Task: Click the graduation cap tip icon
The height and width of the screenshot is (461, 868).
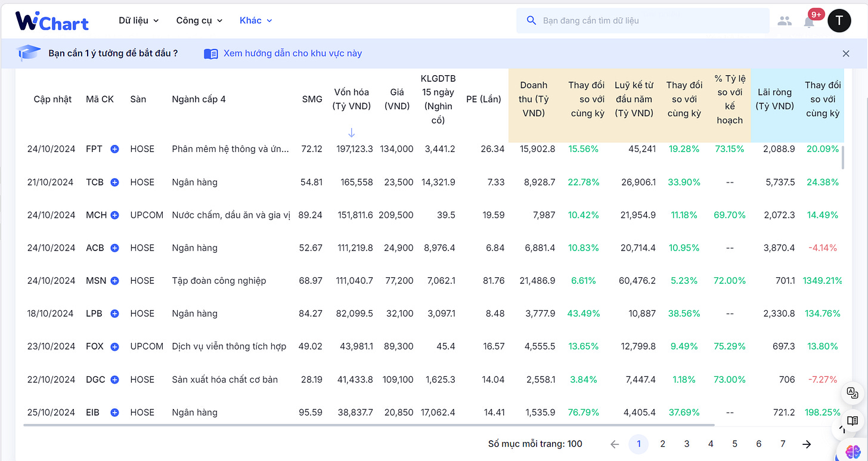Action: coord(29,53)
